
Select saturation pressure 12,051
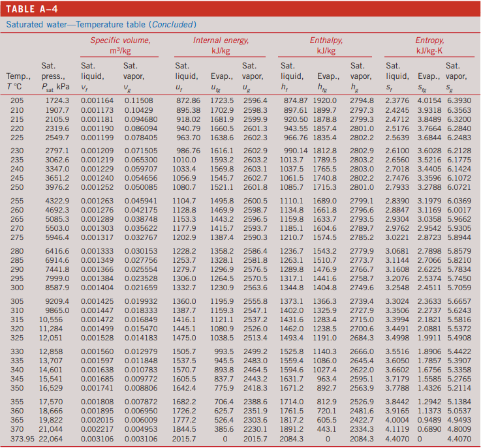click(x=51, y=338)
